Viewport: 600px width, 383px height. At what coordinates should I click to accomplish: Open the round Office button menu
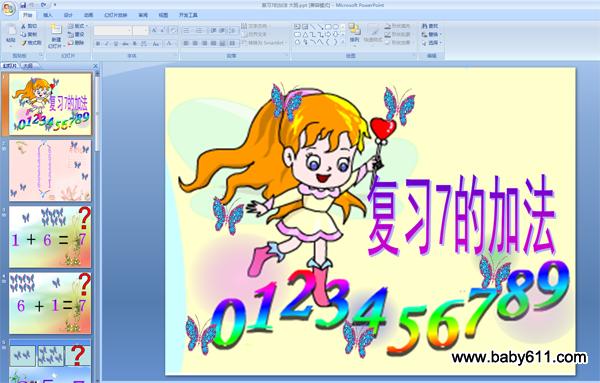[x=8, y=8]
